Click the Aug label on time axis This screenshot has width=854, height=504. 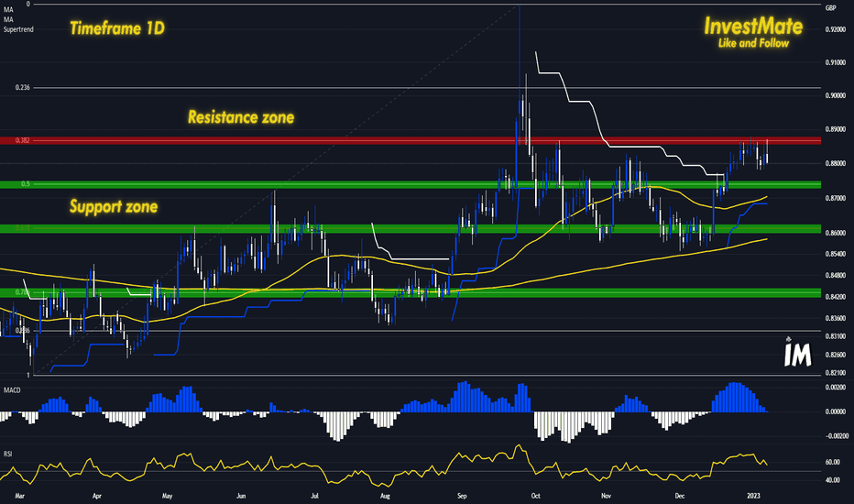[385, 497]
